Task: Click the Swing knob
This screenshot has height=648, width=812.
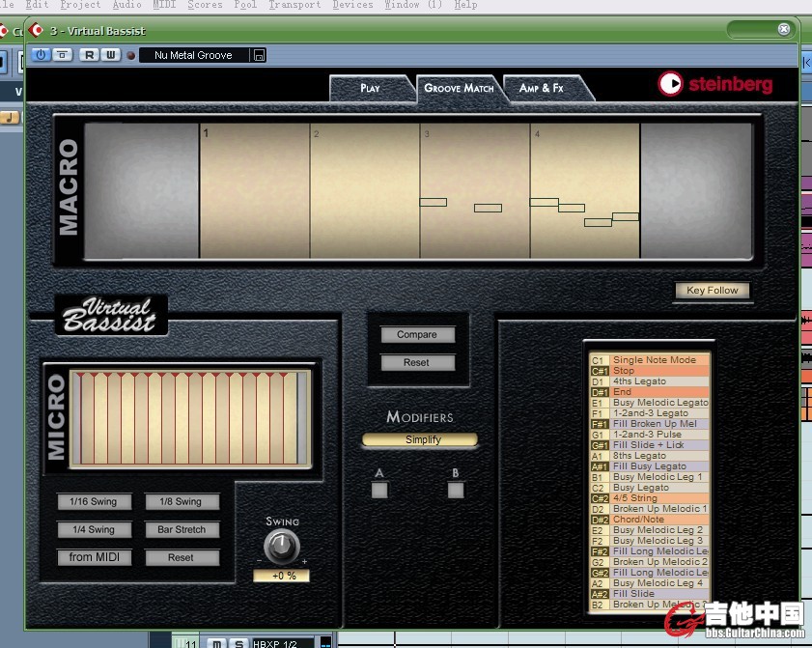Action: pos(282,546)
